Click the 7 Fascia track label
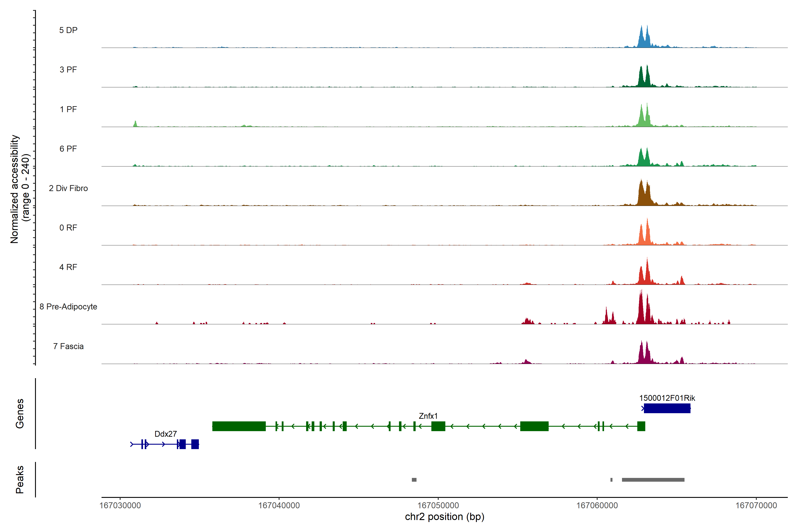The width and height of the screenshot is (798, 532). coord(68,346)
